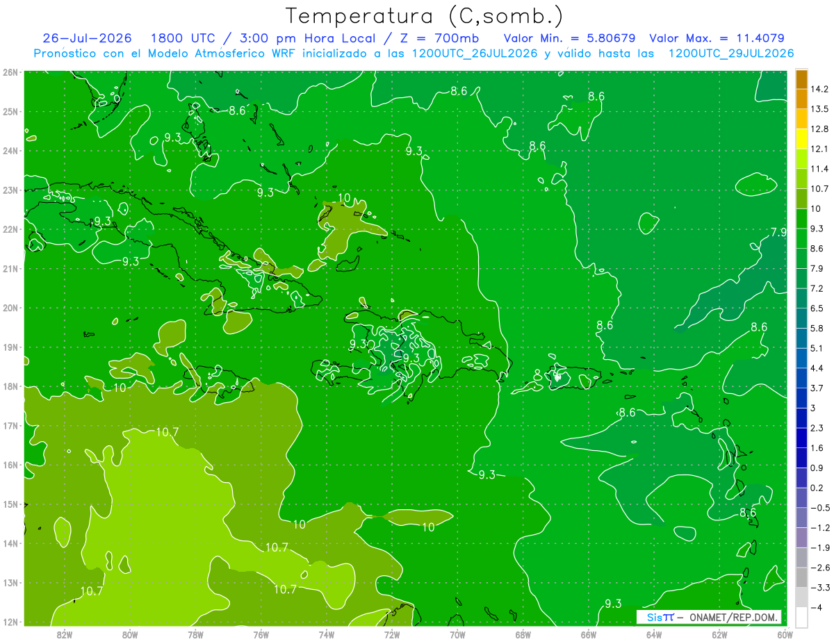
Task: Click the '76W' longitude axis label
Action: 261,634
